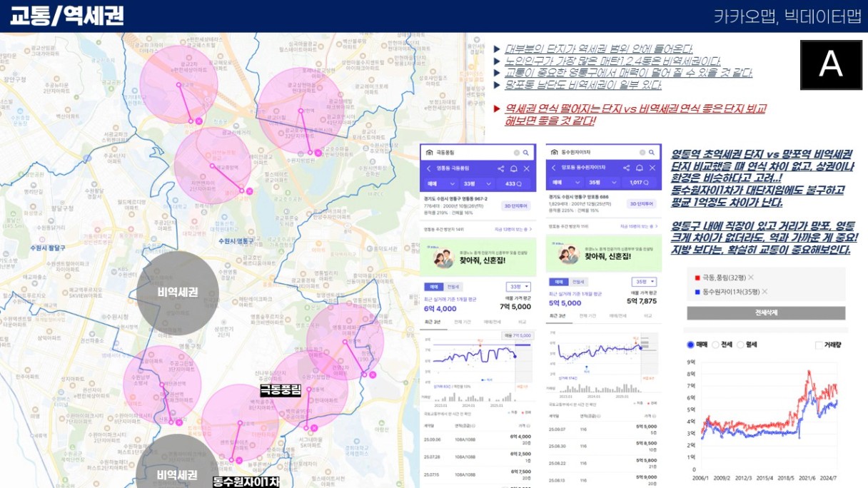Remove 동수원자이1차(35평) from the comparison list
This screenshot has height=488, width=868.
pyautogui.click(x=764, y=292)
